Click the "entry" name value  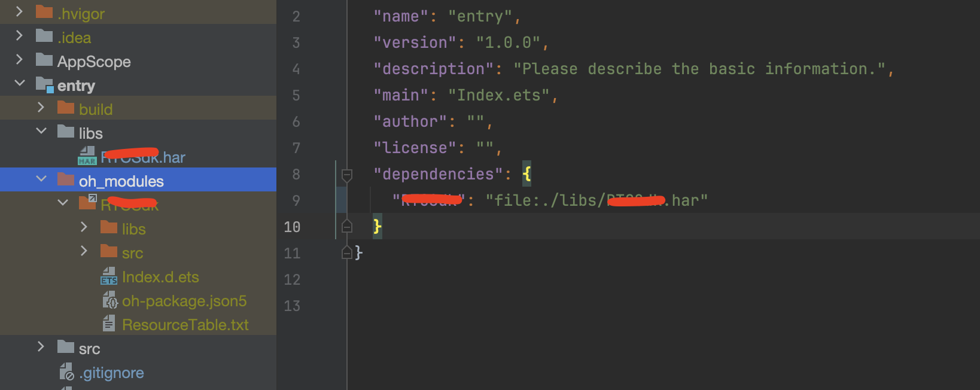(x=480, y=16)
